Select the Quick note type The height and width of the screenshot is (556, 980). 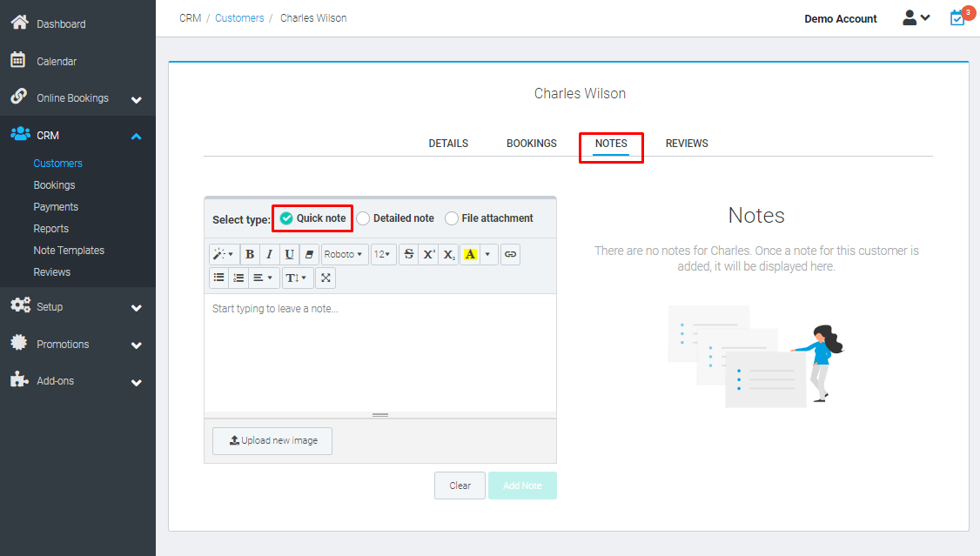286,218
